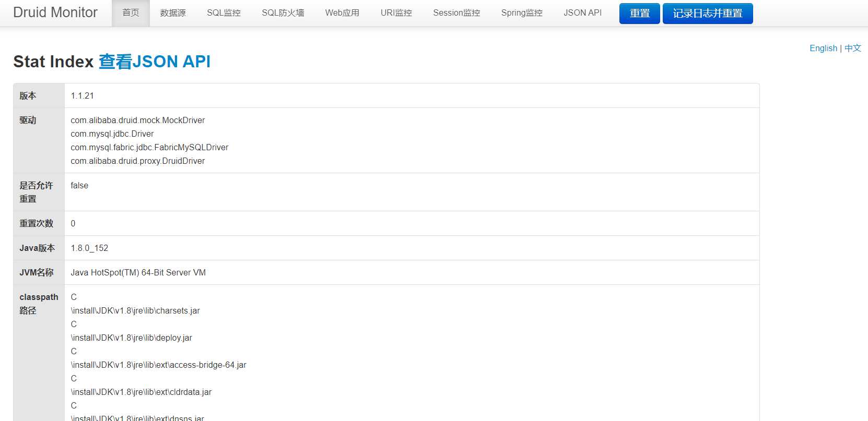Viewport: 868px width, 421px height.
Task: Click com.mysql.jdbc.Driver entry
Action: click(112, 134)
